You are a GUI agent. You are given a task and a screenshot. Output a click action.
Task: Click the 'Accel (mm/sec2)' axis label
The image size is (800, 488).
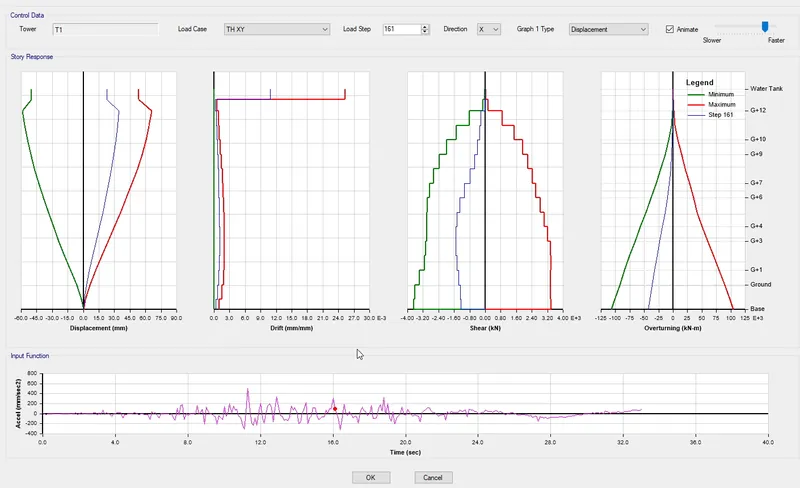click(x=18, y=403)
